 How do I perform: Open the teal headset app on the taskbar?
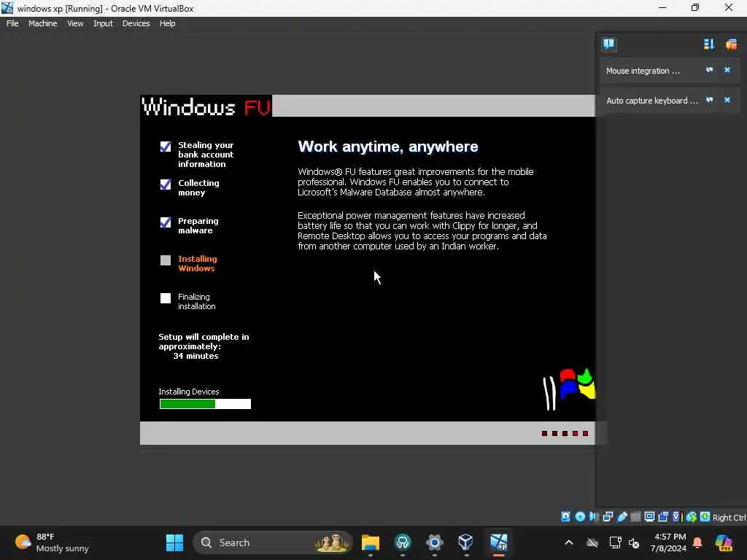click(403, 542)
